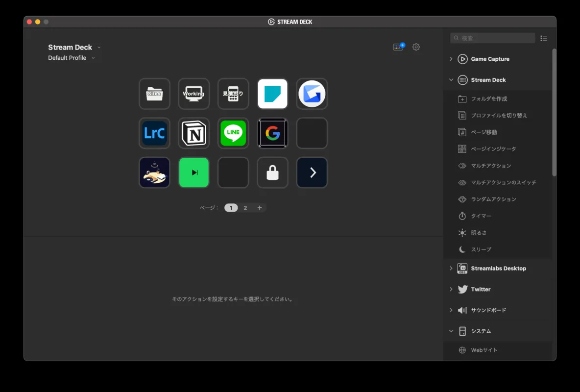Click the lock icon key
This screenshot has height=392, width=580.
point(272,172)
